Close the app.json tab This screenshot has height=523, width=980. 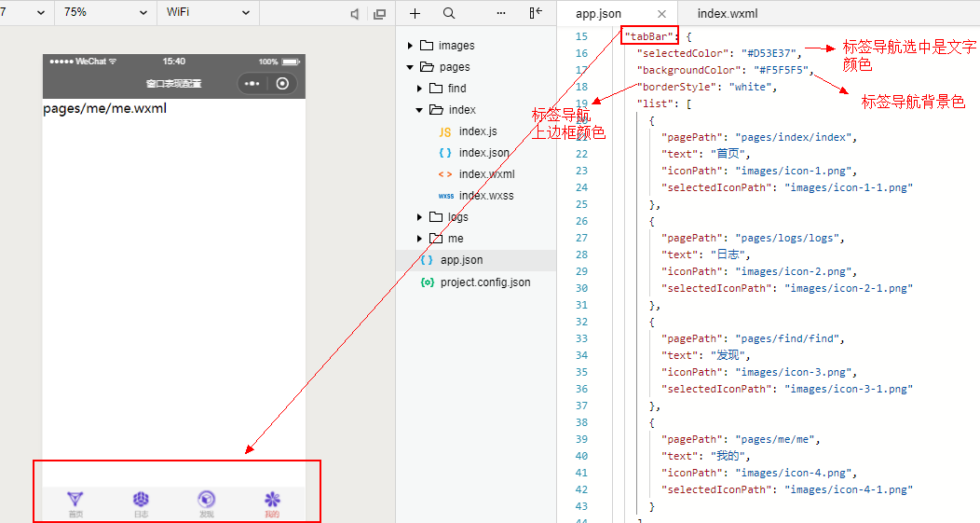(x=662, y=14)
